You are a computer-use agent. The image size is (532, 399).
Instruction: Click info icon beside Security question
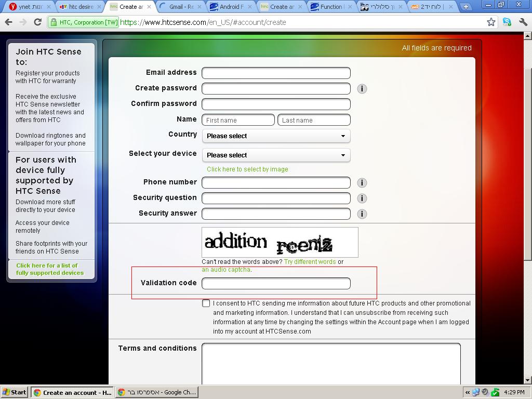tap(362, 198)
